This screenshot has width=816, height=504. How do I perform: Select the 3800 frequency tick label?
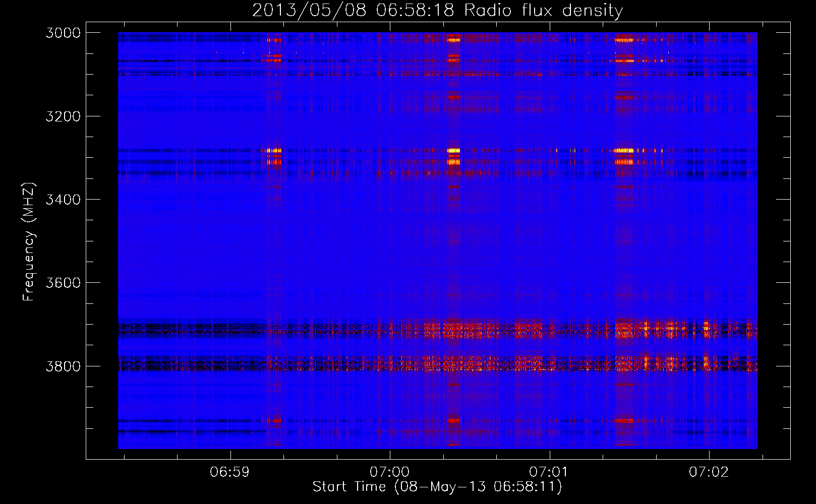(x=63, y=366)
